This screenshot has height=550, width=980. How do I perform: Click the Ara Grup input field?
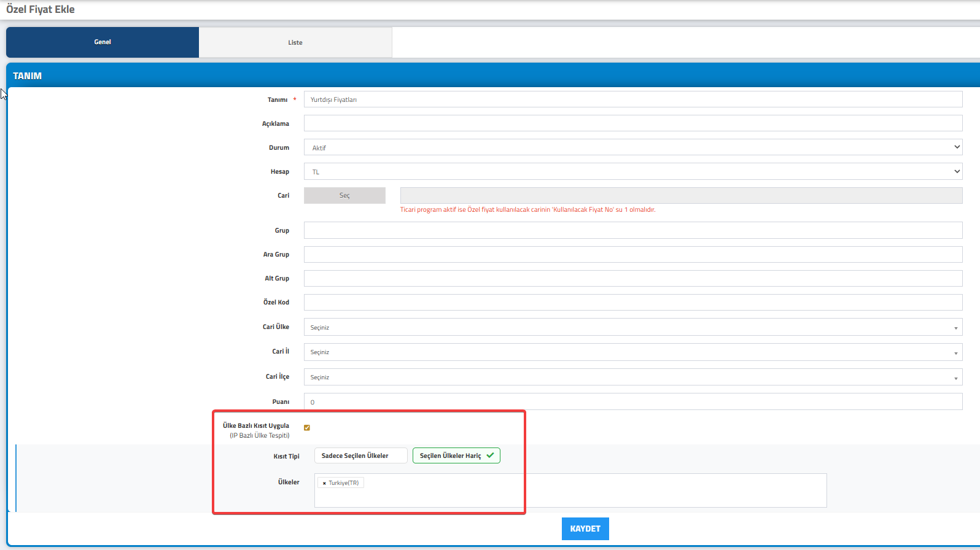pos(632,254)
